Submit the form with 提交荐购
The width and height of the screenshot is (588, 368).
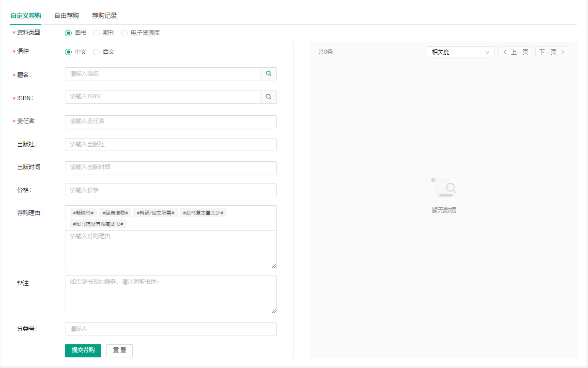[83, 351]
